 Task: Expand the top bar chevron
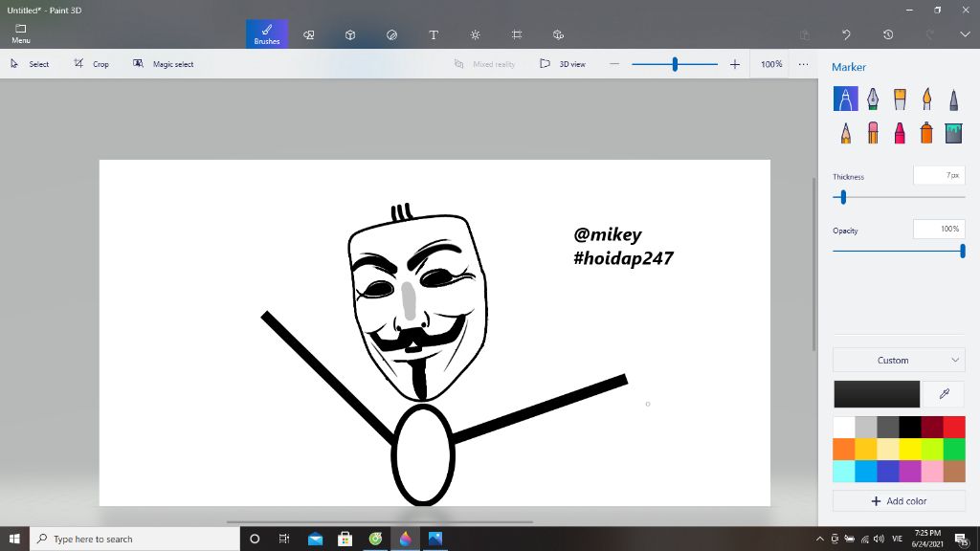(x=965, y=34)
